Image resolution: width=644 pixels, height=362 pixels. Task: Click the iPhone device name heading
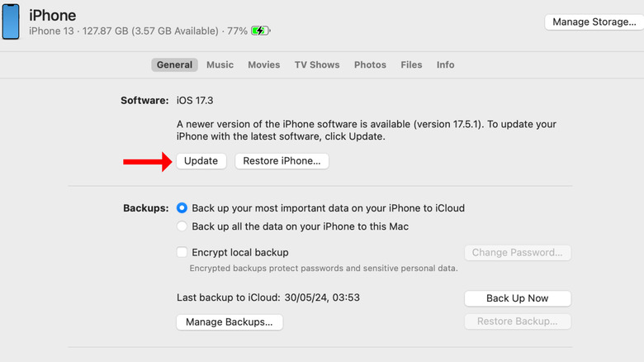click(53, 15)
